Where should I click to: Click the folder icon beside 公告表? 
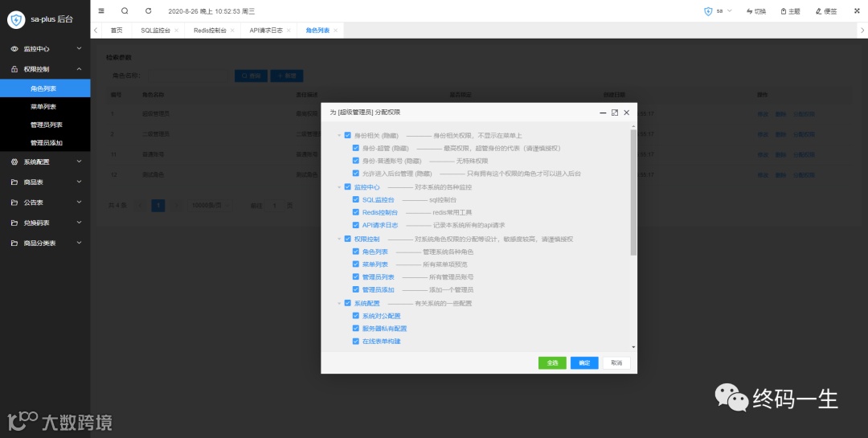click(x=14, y=202)
